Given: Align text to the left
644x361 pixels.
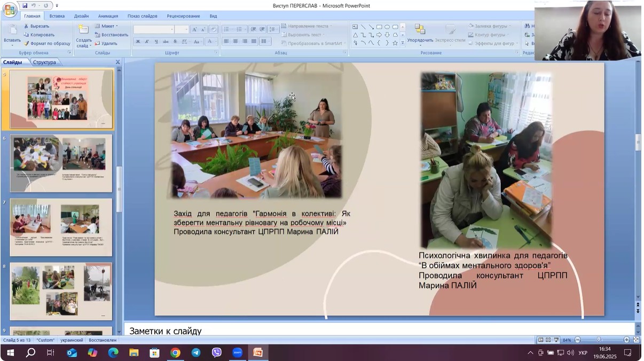Looking at the screenshot, I should coord(226,41).
